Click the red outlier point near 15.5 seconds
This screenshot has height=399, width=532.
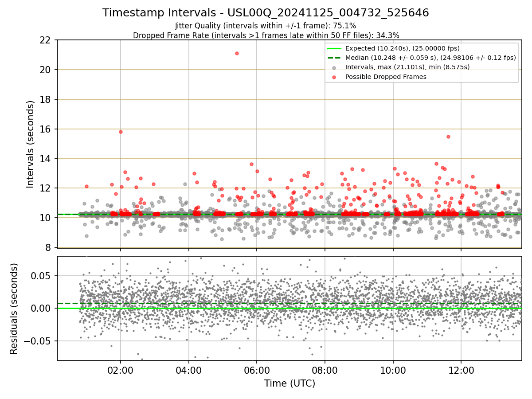point(448,137)
